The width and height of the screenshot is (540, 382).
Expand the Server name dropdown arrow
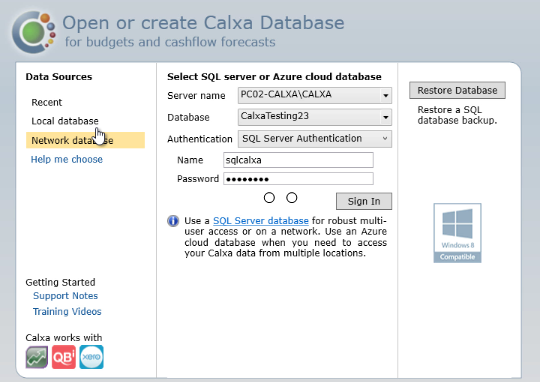pyautogui.click(x=386, y=95)
